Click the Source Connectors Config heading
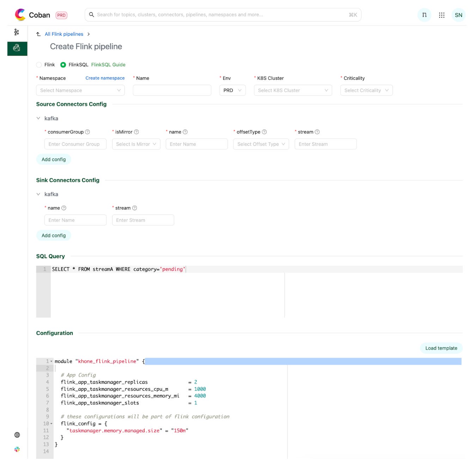The height and width of the screenshot is (462, 476). 71,104
